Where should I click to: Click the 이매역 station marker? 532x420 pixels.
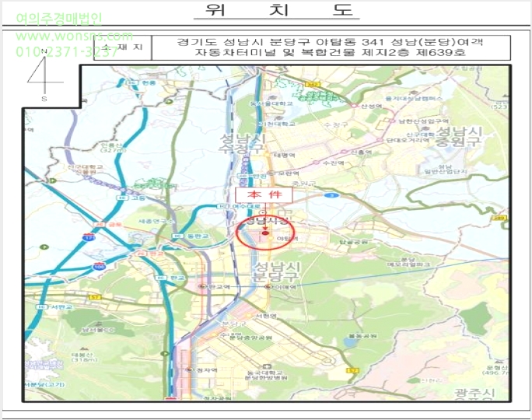point(268,287)
